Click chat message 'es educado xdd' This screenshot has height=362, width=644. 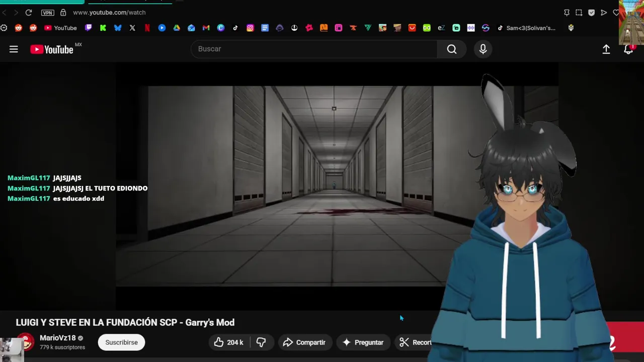point(78,199)
